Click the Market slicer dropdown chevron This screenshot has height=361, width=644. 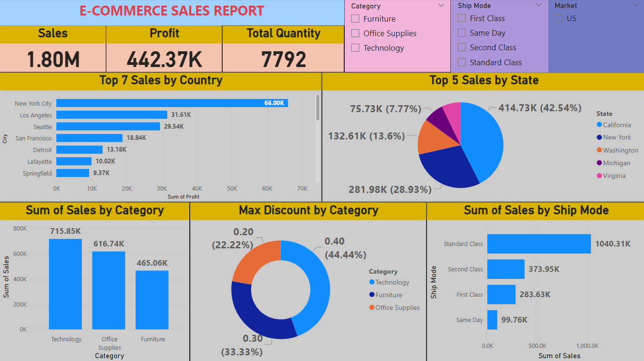635,5
